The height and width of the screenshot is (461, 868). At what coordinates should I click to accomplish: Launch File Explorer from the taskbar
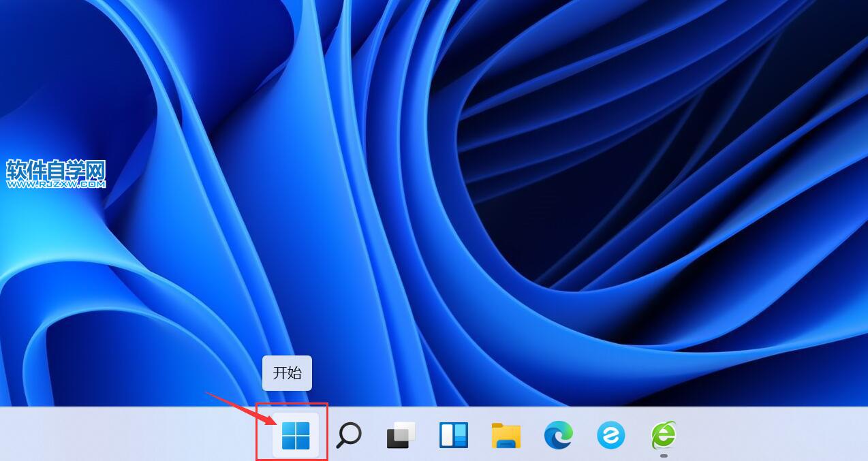506,435
